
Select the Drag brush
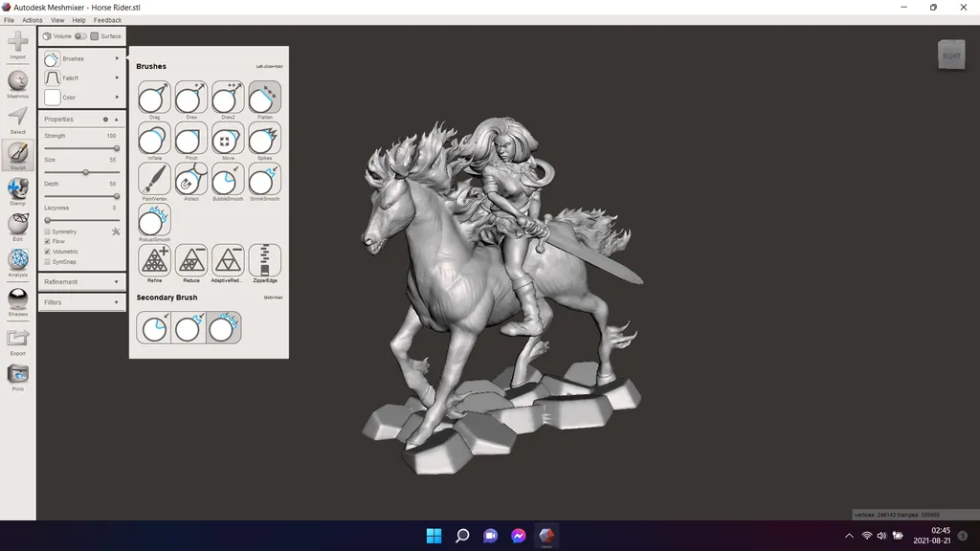[154, 98]
